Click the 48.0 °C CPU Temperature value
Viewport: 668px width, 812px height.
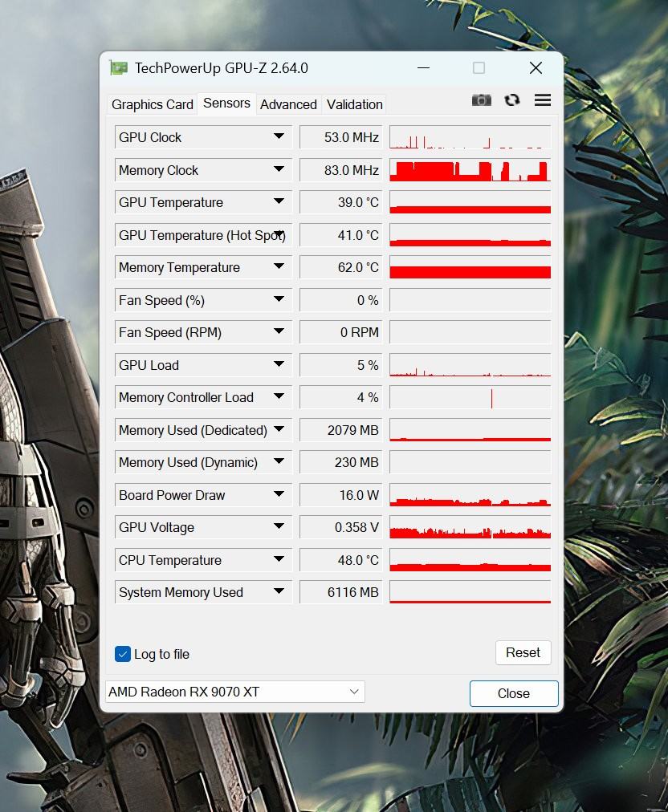pyautogui.click(x=341, y=560)
